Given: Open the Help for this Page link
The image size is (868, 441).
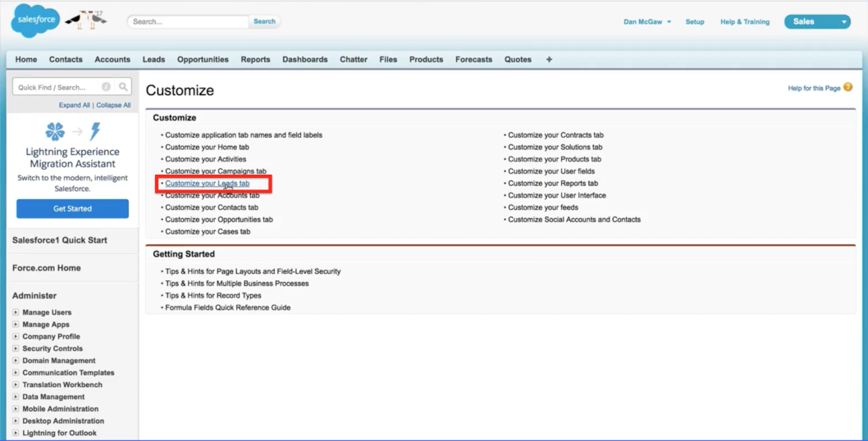Looking at the screenshot, I should click(x=815, y=88).
